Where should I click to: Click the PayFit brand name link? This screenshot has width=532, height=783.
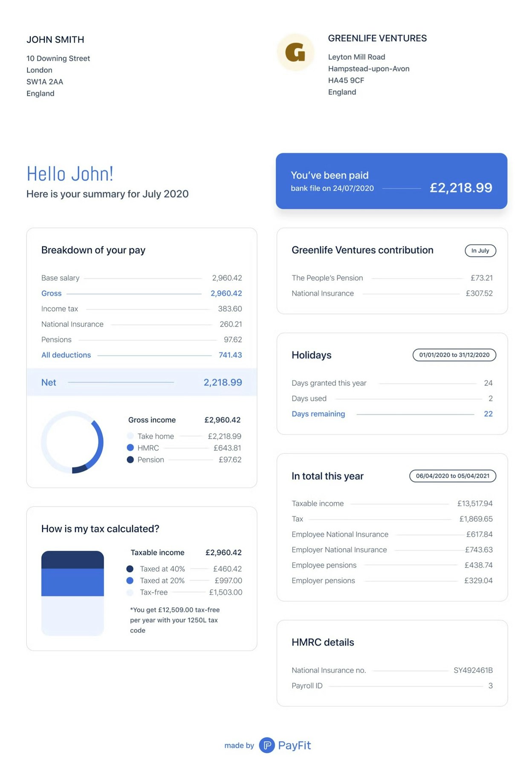point(295,745)
